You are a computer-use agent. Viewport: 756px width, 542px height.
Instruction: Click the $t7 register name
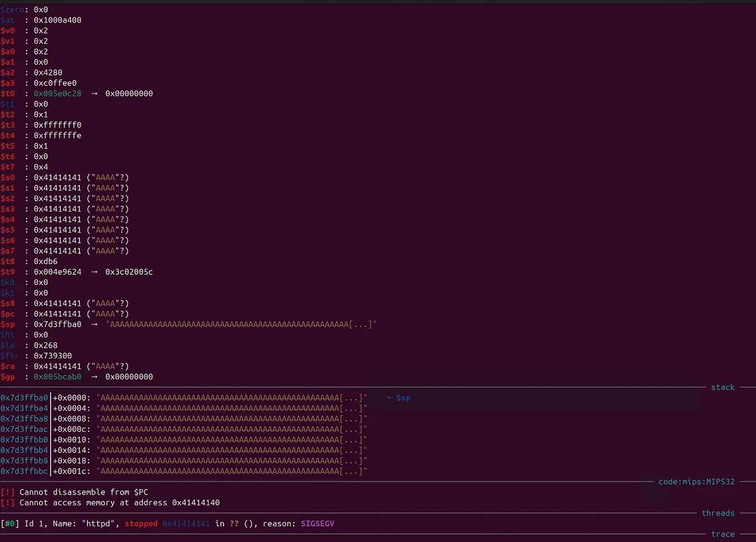pyautogui.click(x=8, y=167)
